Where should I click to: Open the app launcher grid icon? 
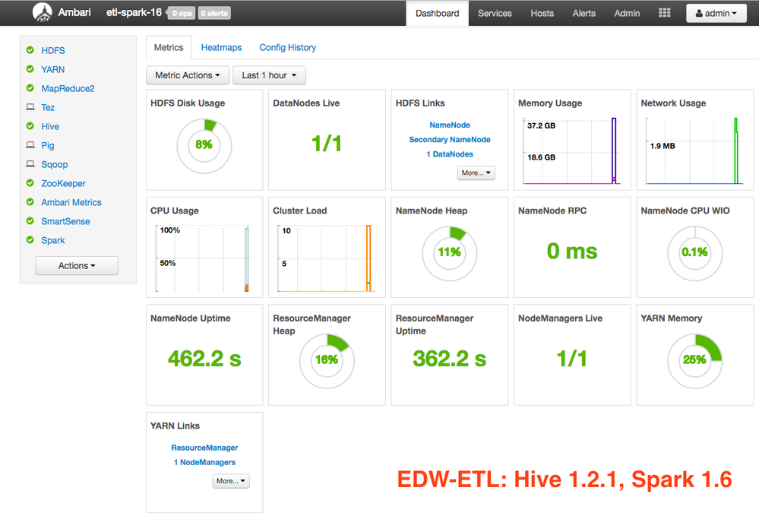(x=663, y=12)
